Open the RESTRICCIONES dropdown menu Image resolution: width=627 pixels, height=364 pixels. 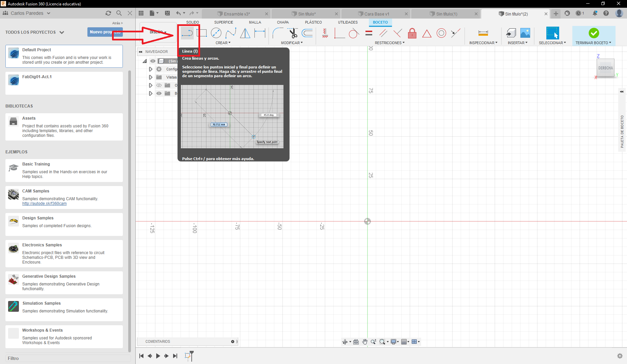[390, 43]
